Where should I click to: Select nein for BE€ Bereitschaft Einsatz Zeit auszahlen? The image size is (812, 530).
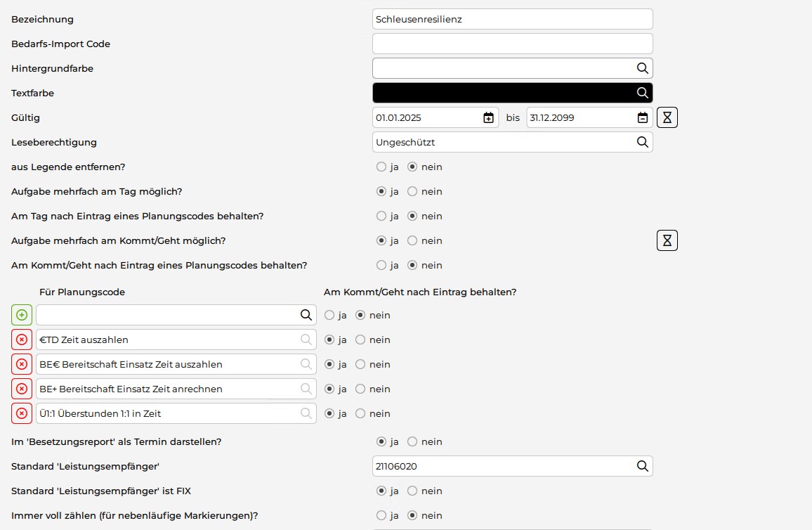360,364
